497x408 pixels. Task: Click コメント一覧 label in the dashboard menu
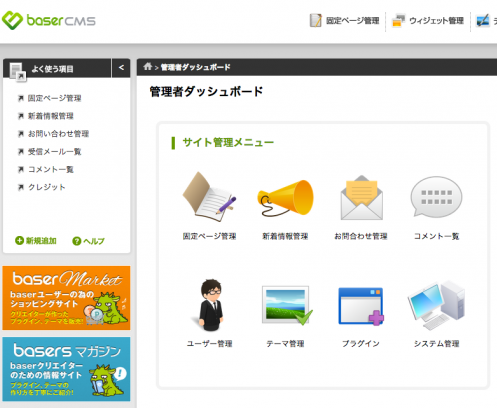point(436,236)
